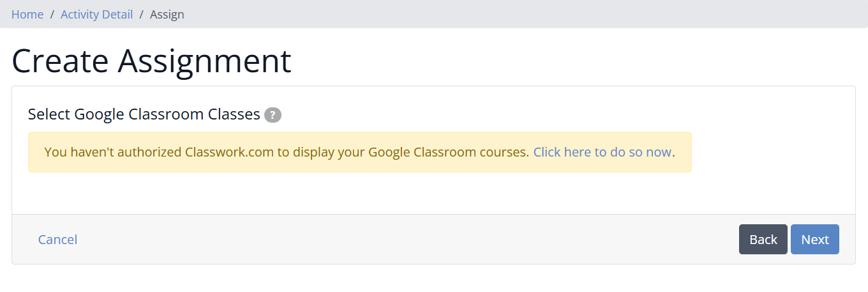Click the yellow authorization warning banner
The image size is (868, 292).
(x=360, y=152)
